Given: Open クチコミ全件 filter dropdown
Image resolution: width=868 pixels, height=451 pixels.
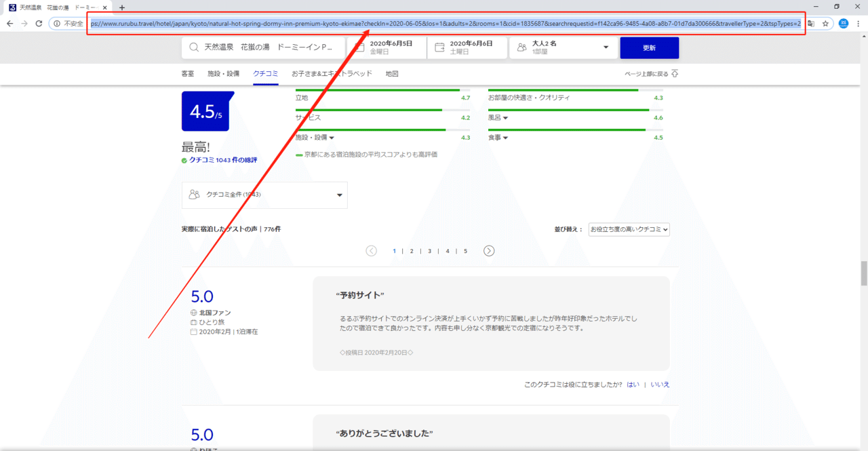Looking at the screenshot, I should coord(264,195).
